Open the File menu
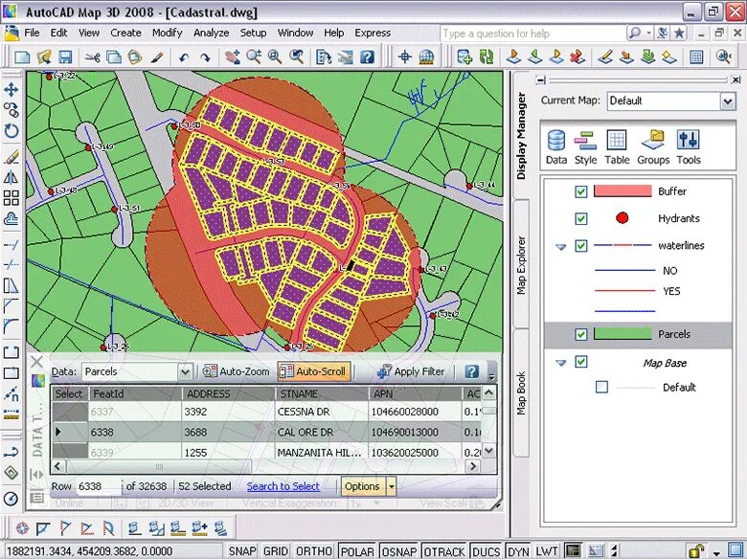This screenshot has width=747, height=560. tap(32, 33)
